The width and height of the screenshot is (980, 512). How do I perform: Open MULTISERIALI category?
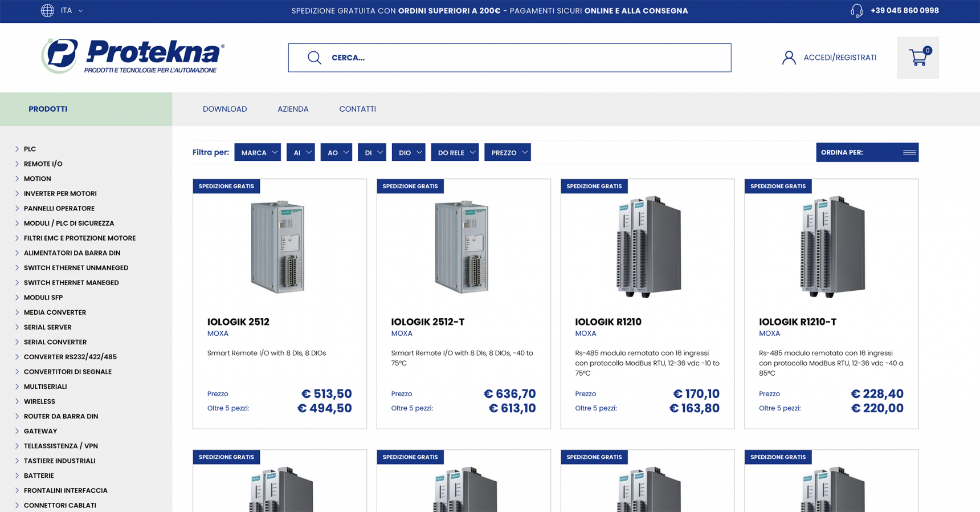tap(45, 386)
